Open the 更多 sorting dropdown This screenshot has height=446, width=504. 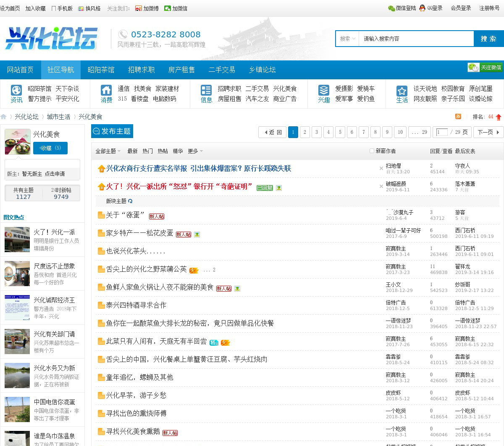pyautogui.click(x=195, y=151)
